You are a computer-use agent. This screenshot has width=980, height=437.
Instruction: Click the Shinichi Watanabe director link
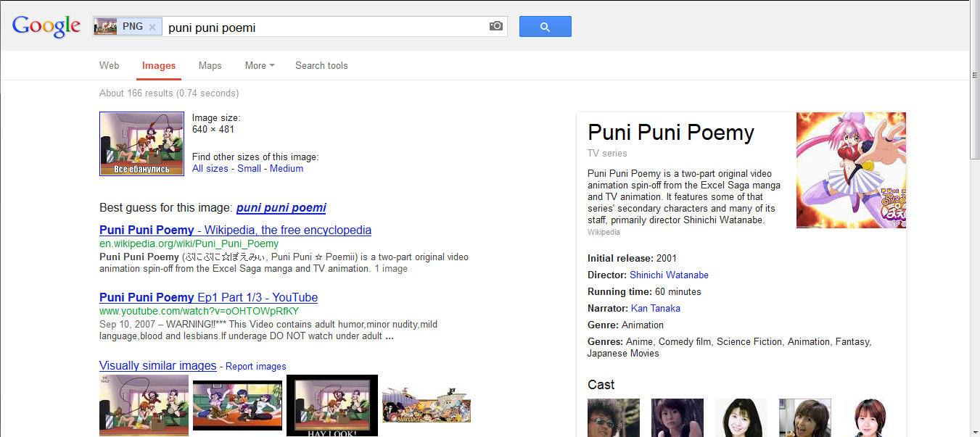point(669,275)
